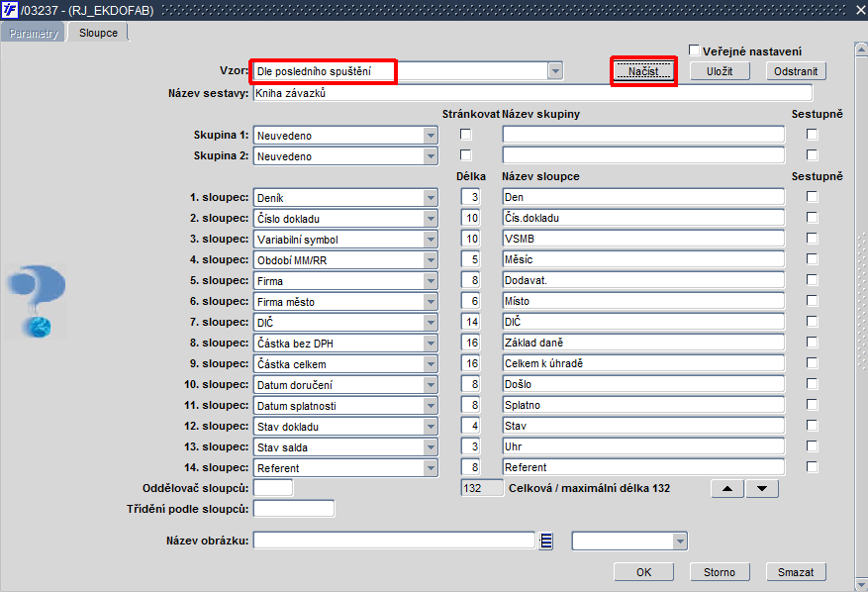Expand the 5. sloupec Firma dropdown
The image size is (868, 592).
pyautogui.click(x=431, y=281)
